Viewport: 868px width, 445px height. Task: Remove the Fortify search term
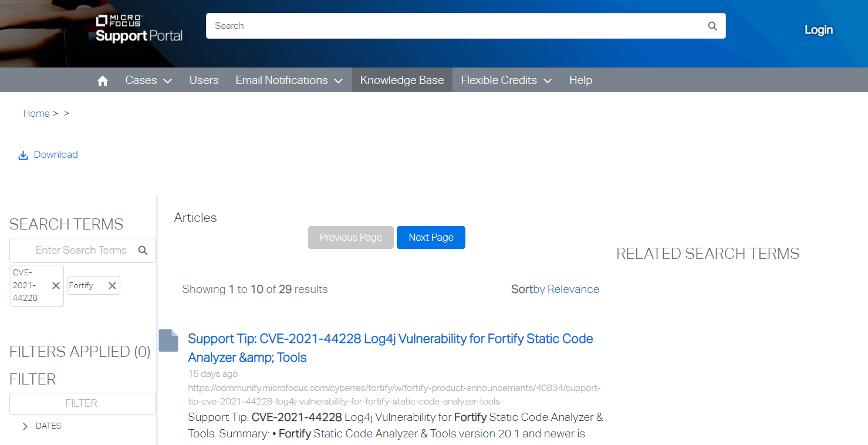point(112,285)
